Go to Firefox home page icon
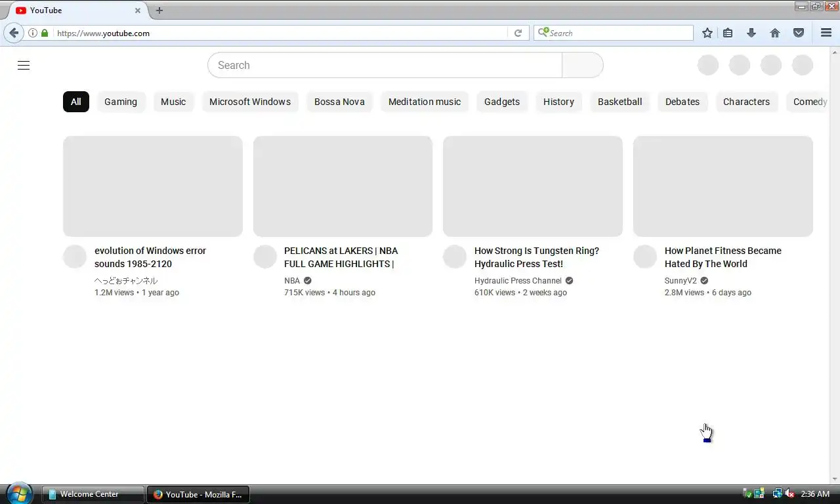 coord(775,33)
